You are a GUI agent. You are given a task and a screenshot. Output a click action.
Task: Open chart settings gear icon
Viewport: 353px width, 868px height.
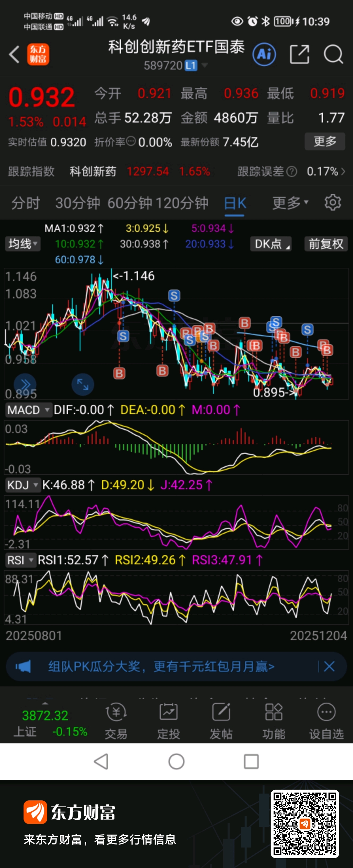coord(332,202)
